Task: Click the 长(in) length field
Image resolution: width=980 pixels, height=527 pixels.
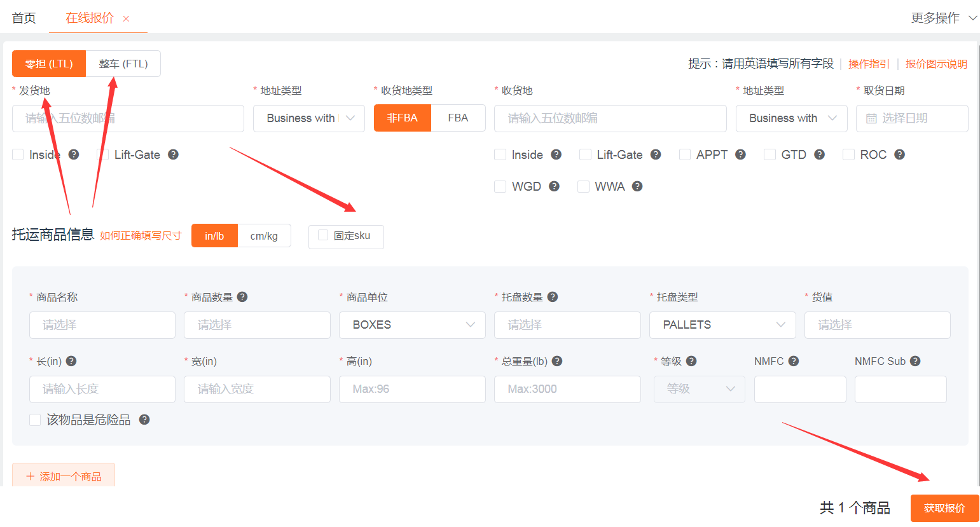Action: (x=102, y=389)
